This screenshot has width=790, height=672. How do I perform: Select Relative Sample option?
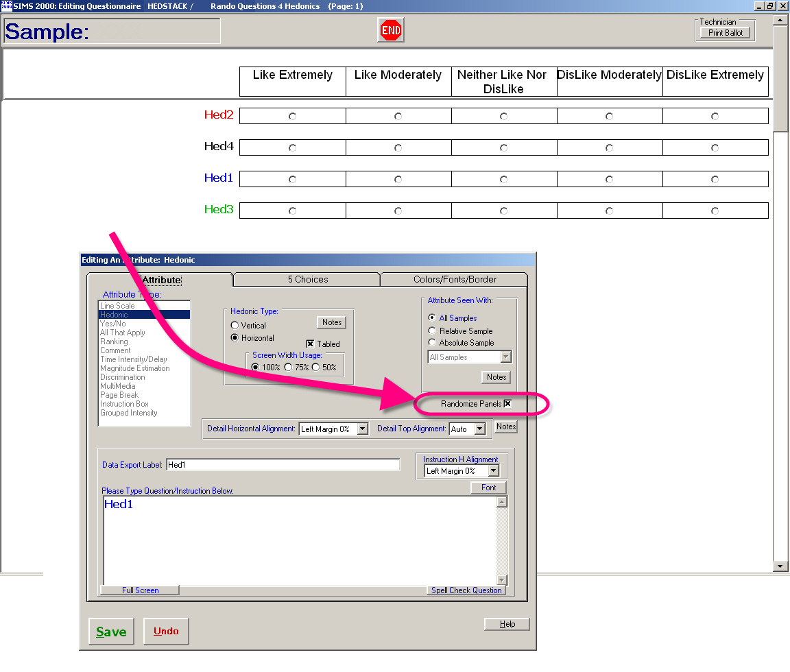432,331
